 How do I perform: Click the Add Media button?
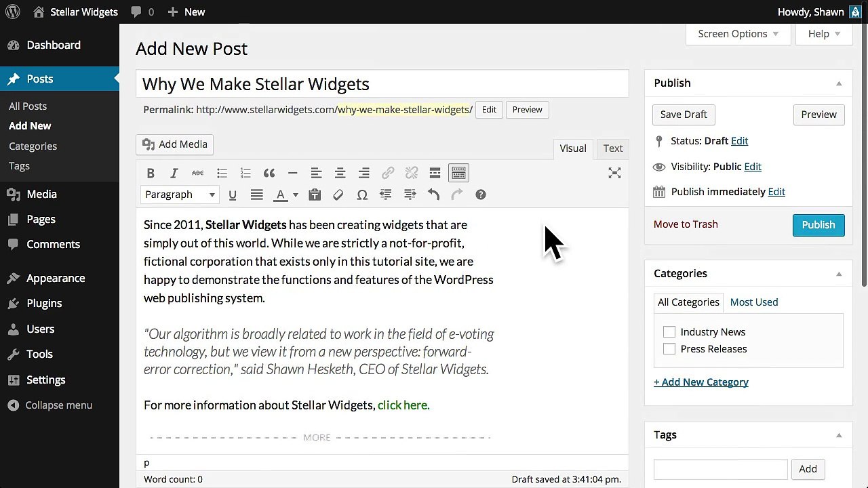click(175, 144)
